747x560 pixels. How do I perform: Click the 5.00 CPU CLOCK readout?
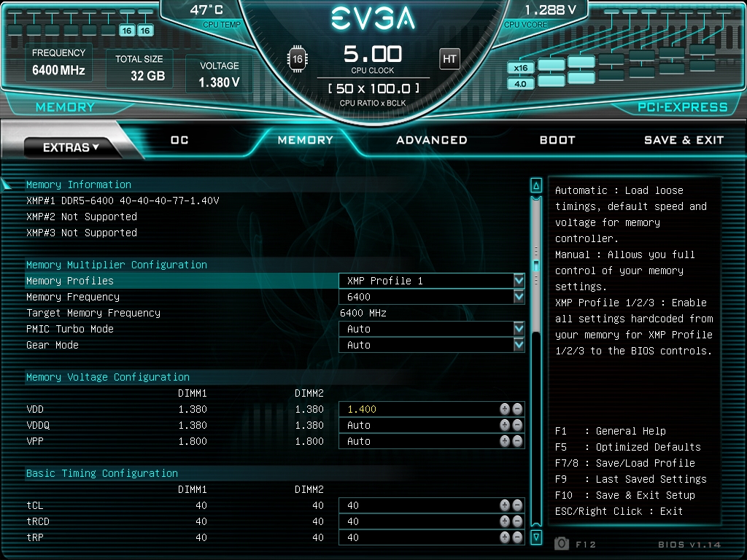373,59
